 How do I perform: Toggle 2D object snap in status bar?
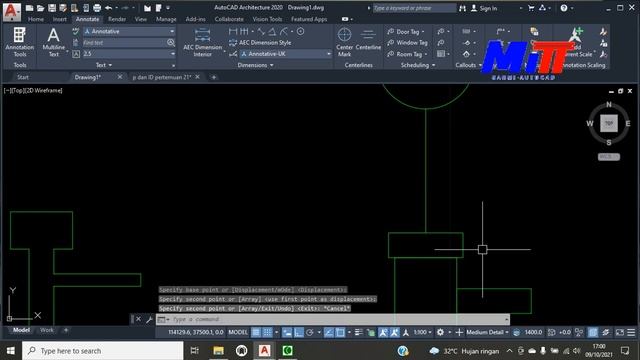[x=340, y=332]
